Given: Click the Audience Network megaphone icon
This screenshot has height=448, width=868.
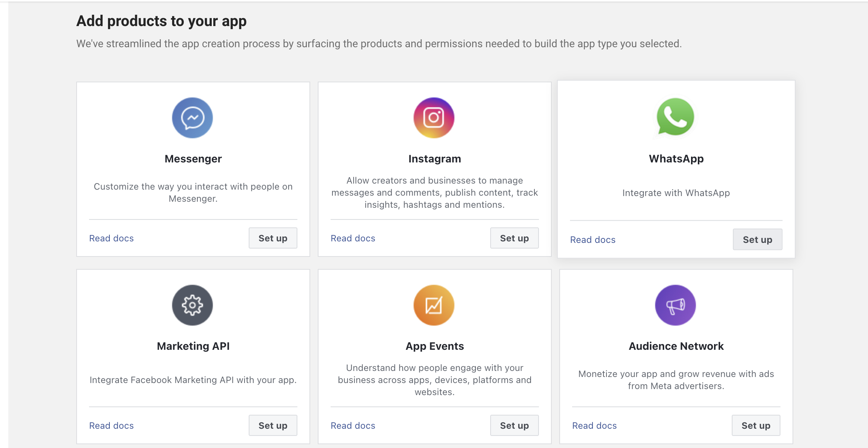Looking at the screenshot, I should (x=676, y=305).
